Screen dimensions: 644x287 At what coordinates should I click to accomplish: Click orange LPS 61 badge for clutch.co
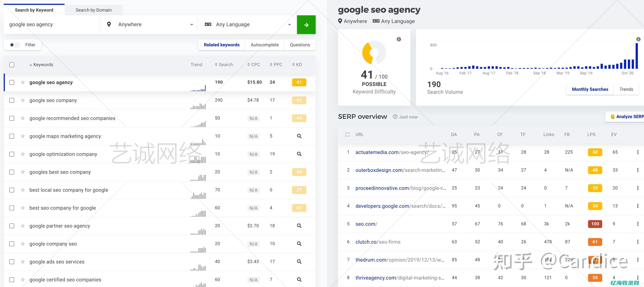(595, 242)
